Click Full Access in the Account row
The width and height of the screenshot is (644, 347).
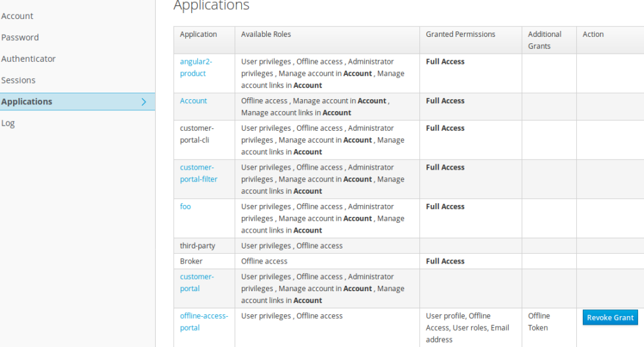pyautogui.click(x=446, y=101)
